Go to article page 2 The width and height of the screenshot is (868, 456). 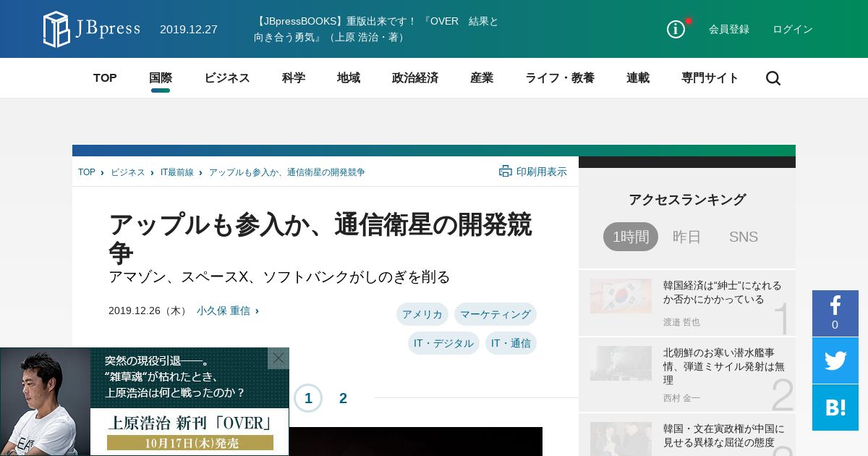tap(344, 398)
